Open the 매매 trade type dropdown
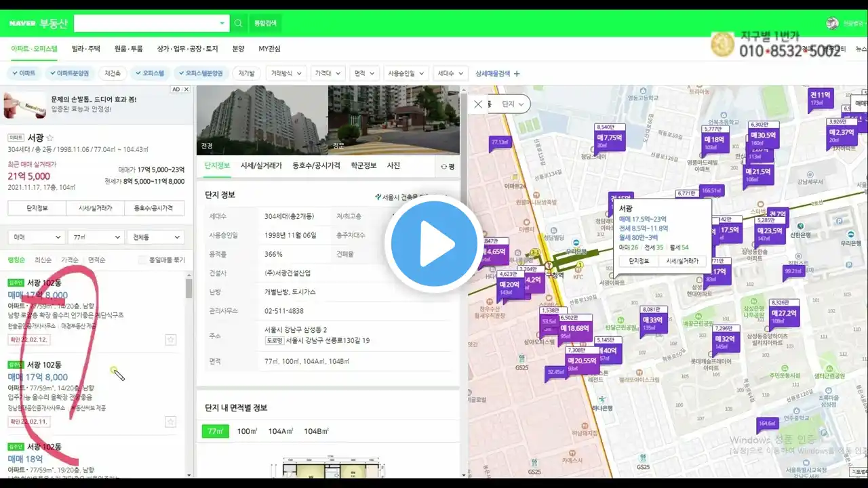This screenshot has height=488, width=868. 36,237
